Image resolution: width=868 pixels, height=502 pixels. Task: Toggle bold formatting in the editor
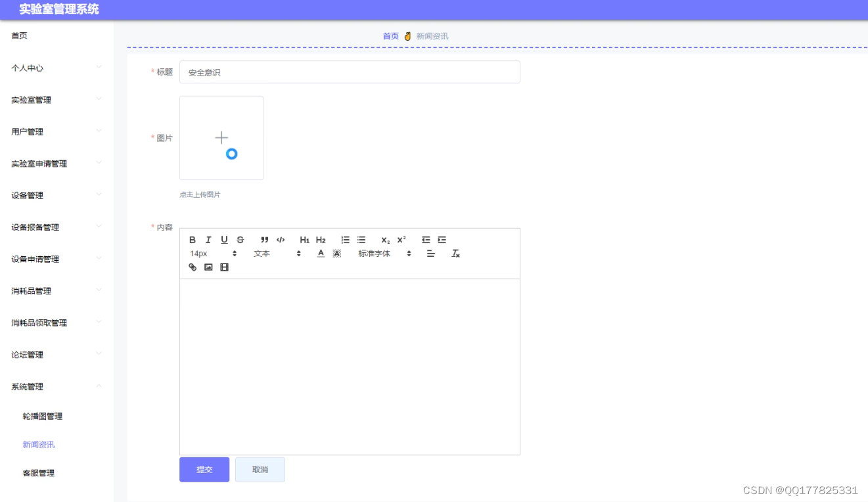193,240
